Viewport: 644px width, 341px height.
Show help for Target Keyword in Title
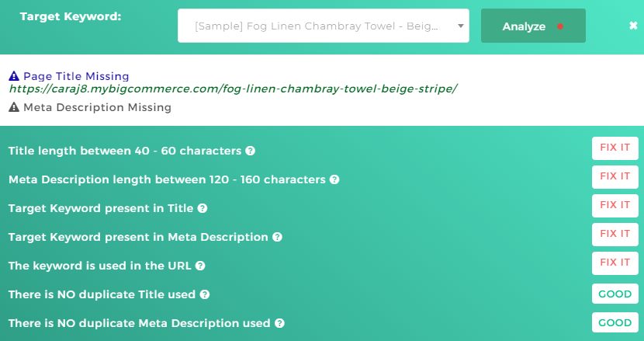coord(202,208)
